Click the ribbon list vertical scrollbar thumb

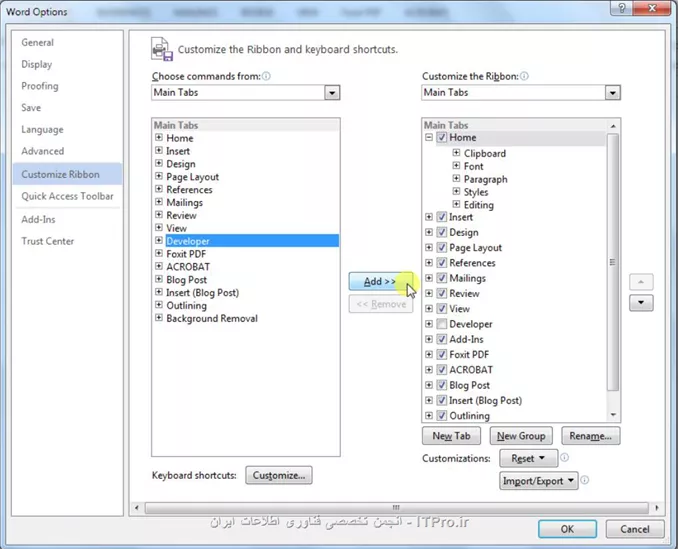(x=613, y=262)
